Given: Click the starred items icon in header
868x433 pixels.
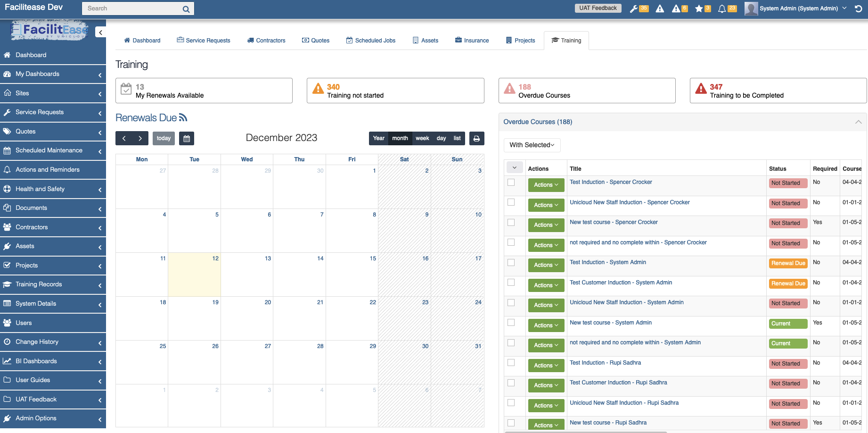Looking at the screenshot, I should click(699, 8).
